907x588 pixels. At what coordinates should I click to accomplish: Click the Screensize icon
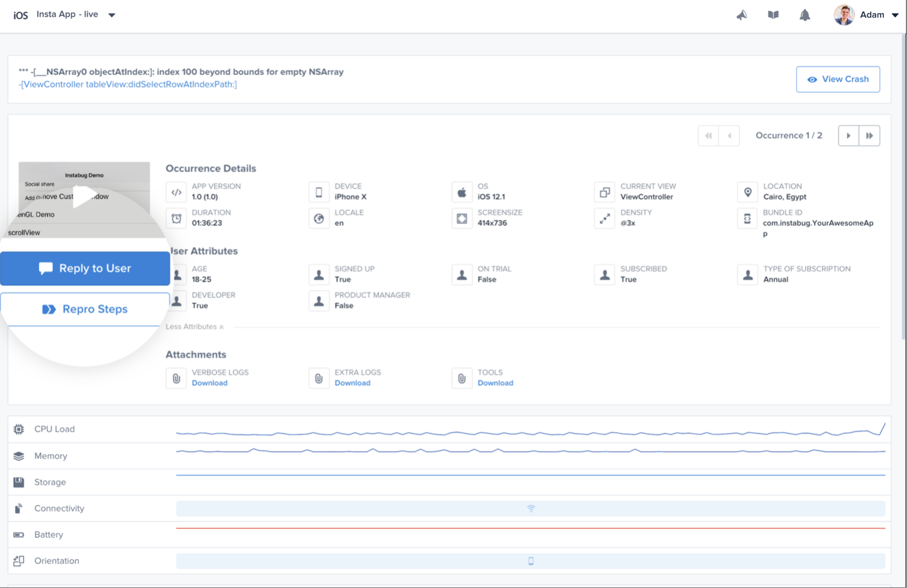pyautogui.click(x=462, y=218)
